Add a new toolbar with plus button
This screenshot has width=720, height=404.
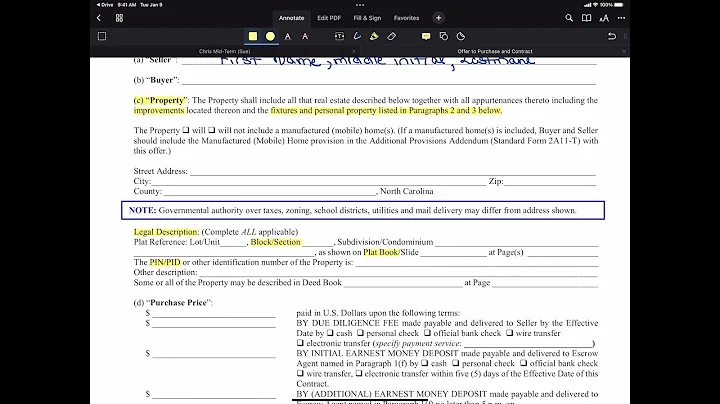[439, 18]
